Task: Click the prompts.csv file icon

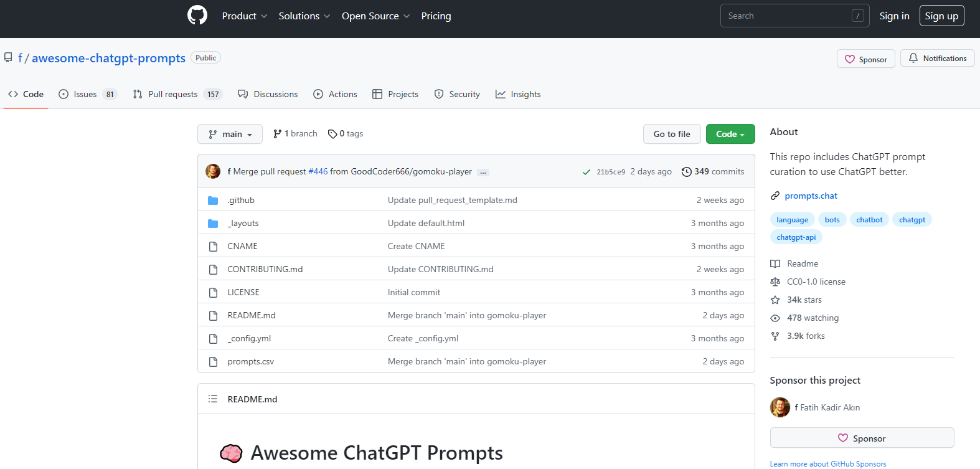Action: [213, 362]
